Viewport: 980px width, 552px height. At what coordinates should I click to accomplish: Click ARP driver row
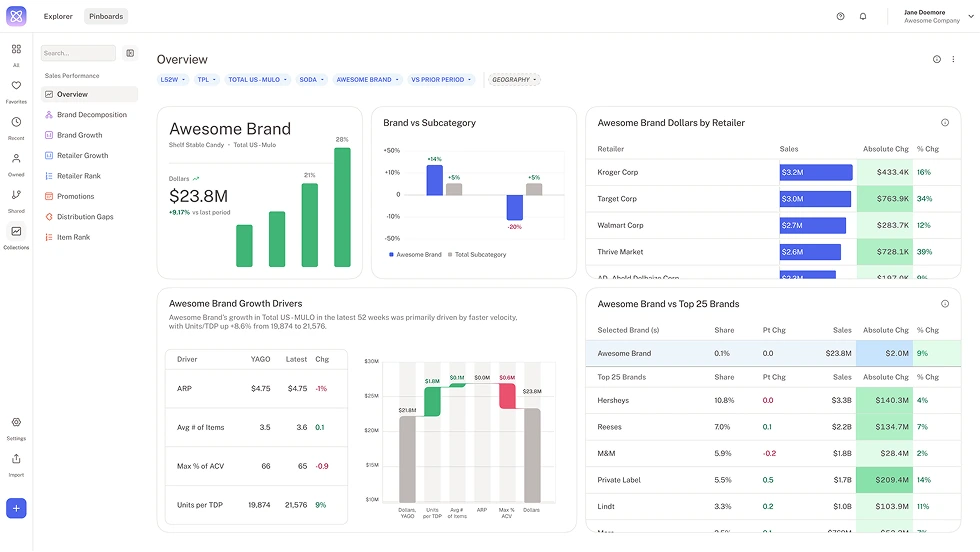point(256,389)
